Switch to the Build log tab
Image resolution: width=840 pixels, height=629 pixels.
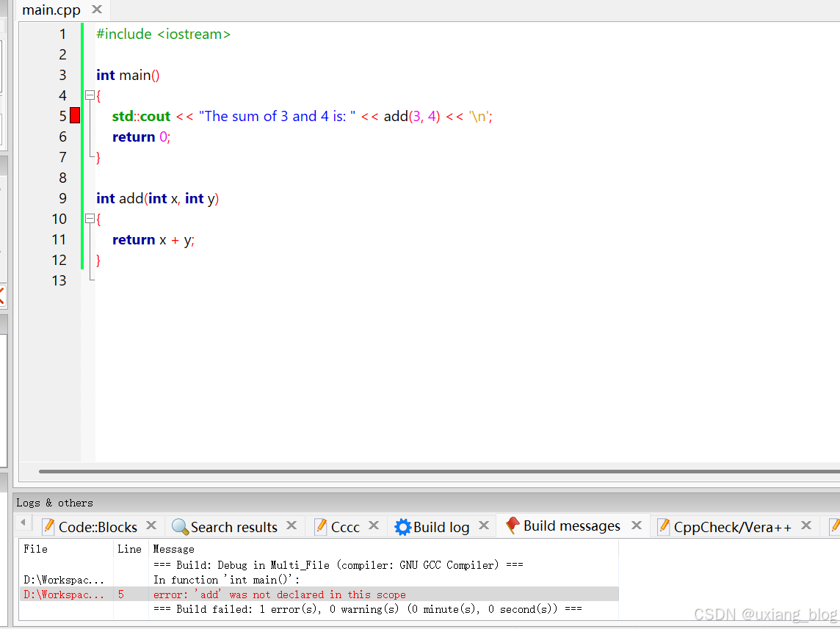click(441, 527)
